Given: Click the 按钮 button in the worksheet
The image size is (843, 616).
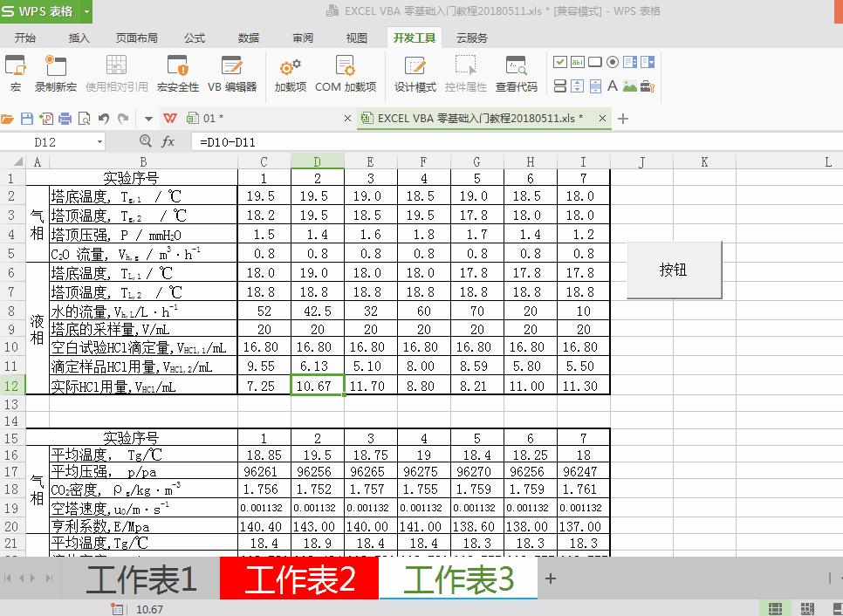Looking at the screenshot, I should click(673, 270).
